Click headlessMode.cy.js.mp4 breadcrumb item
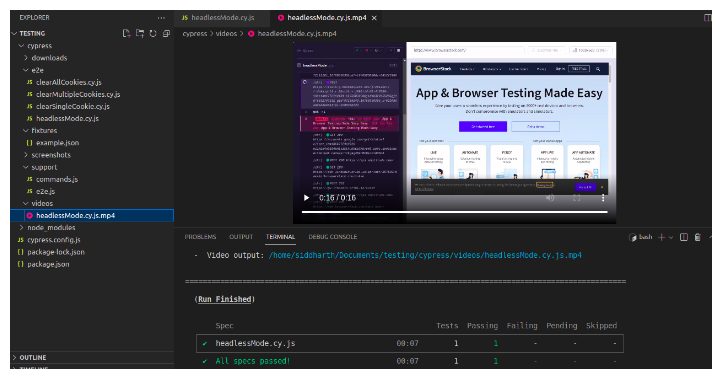The image size is (725, 381). point(297,34)
